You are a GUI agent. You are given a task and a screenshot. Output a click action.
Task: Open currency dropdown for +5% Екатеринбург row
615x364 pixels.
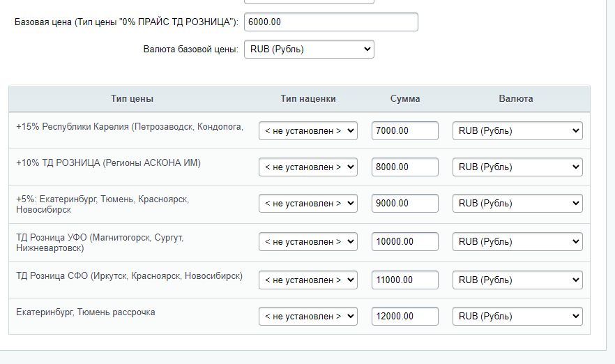(517, 204)
